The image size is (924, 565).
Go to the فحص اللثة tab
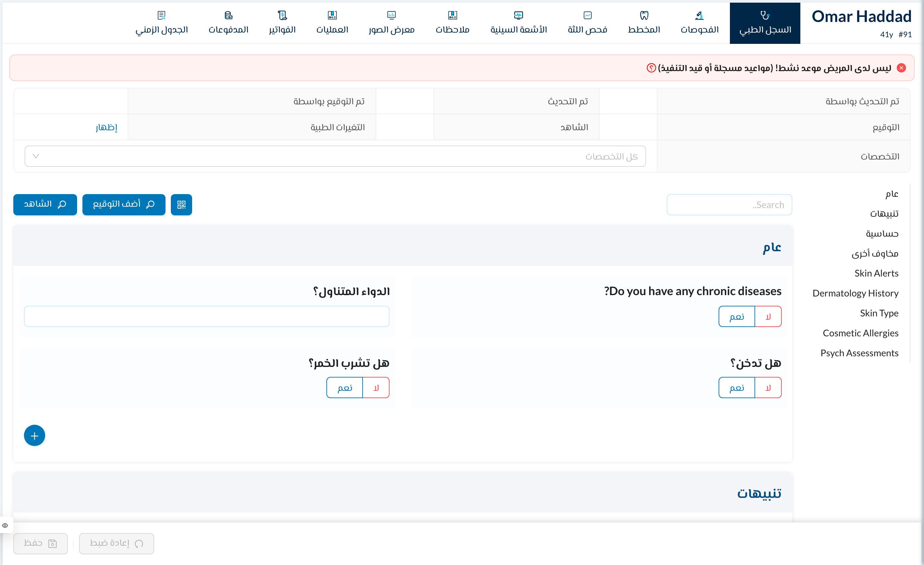(x=587, y=23)
